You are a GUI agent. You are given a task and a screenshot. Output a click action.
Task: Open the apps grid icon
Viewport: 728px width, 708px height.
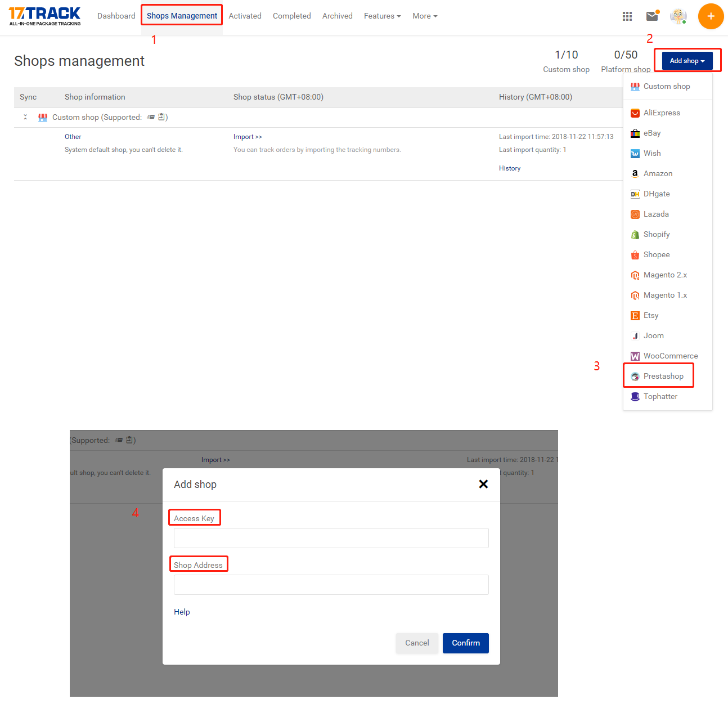click(627, 16)
